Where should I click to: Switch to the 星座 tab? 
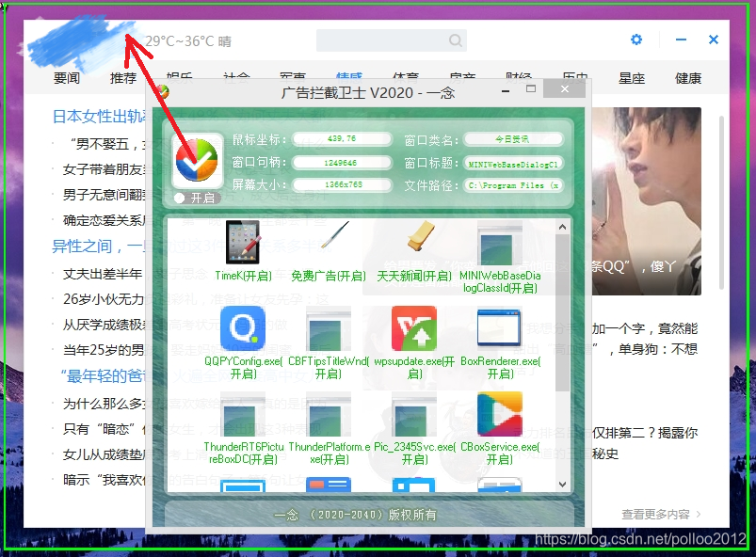(x=631, y=79)
